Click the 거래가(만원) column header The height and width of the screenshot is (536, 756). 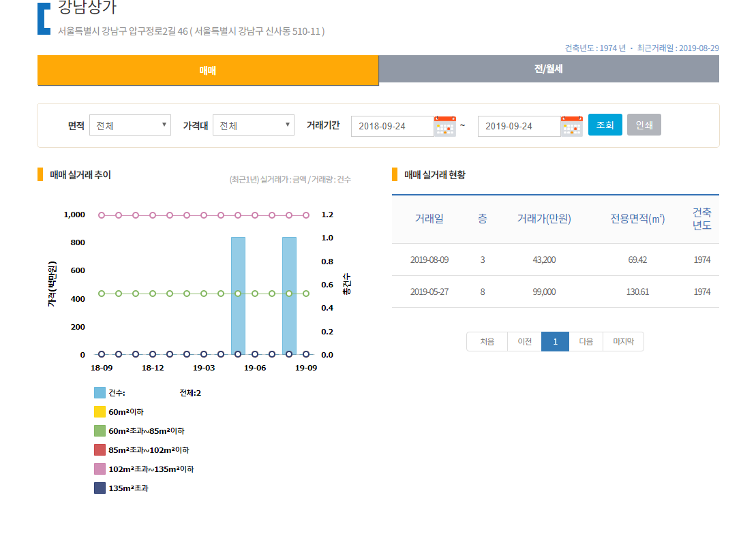[544, 219]
